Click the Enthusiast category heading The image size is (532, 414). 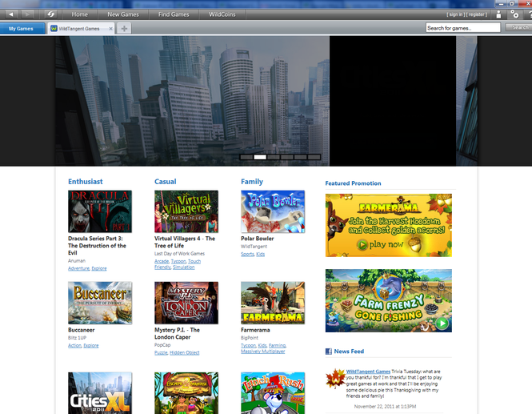(x=85, y=182)
